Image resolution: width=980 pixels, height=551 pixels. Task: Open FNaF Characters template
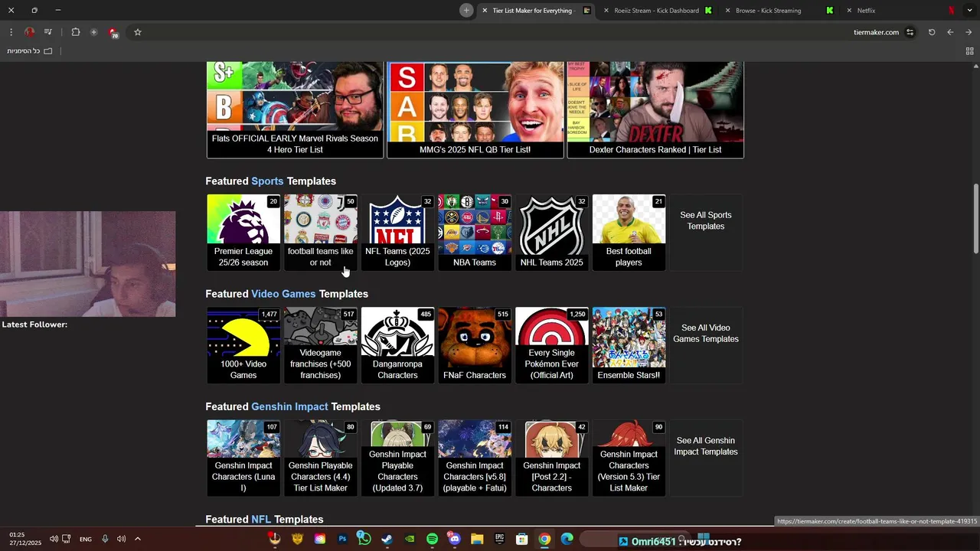[x=475, y=345]
